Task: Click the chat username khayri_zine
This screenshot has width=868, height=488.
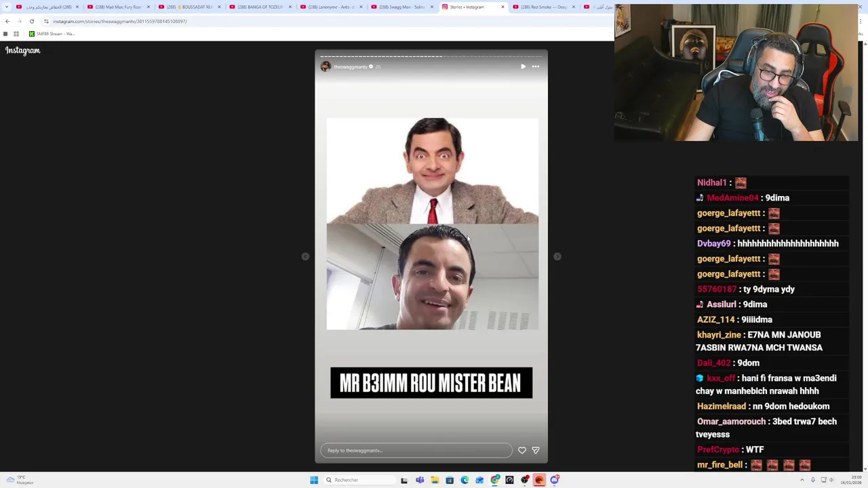Action: pos(719,335)
